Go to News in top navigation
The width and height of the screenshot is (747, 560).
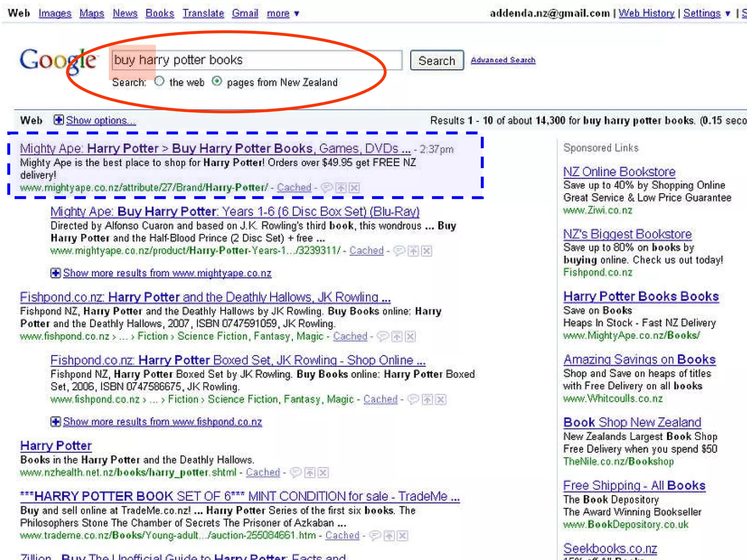125,13
